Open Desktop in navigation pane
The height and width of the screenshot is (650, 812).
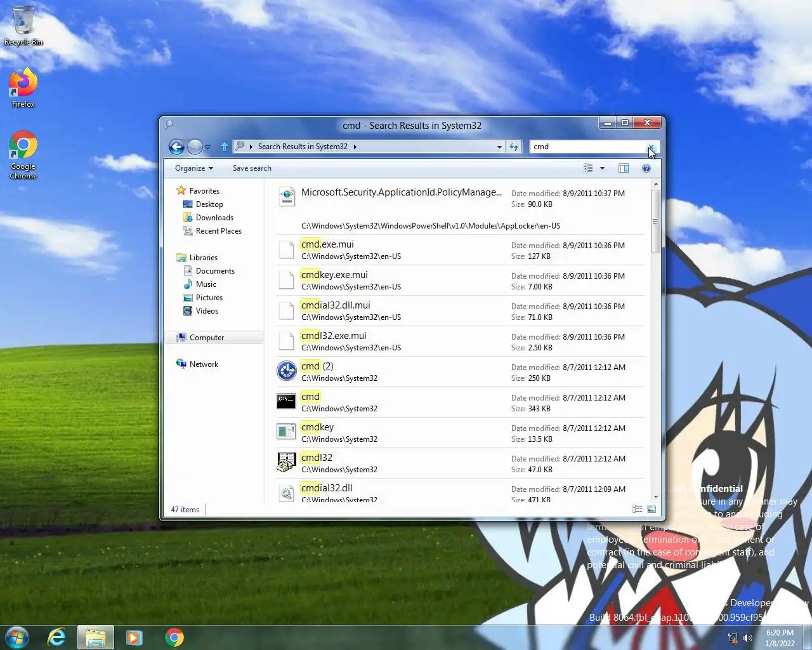tap(209, 204)
